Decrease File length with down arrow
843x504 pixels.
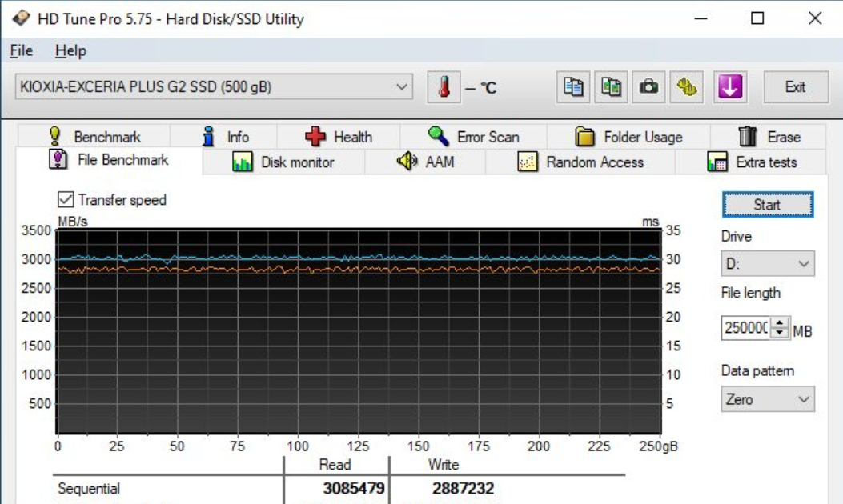[780, 333]
